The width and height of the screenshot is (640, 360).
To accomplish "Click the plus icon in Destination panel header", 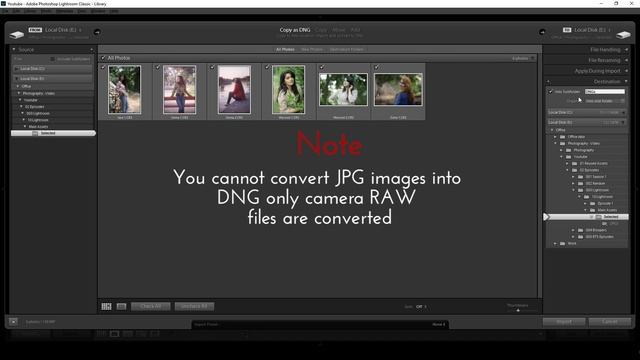I will tap(549, 82).
